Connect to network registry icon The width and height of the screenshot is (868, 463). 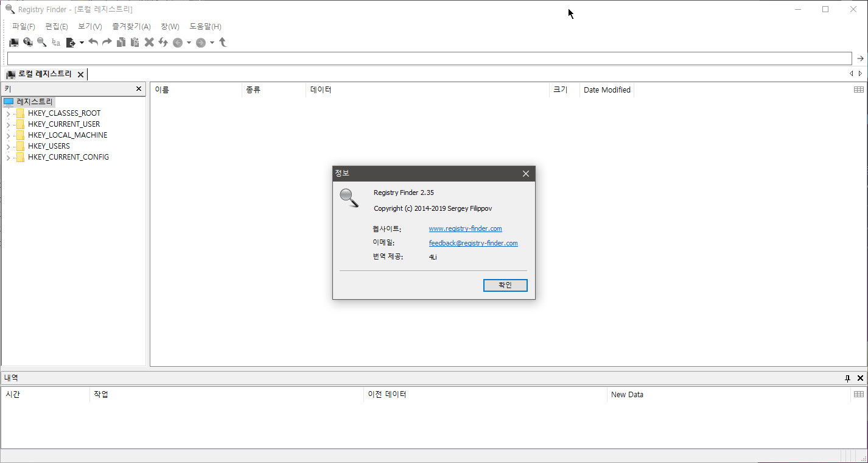[x=28, y=42]
